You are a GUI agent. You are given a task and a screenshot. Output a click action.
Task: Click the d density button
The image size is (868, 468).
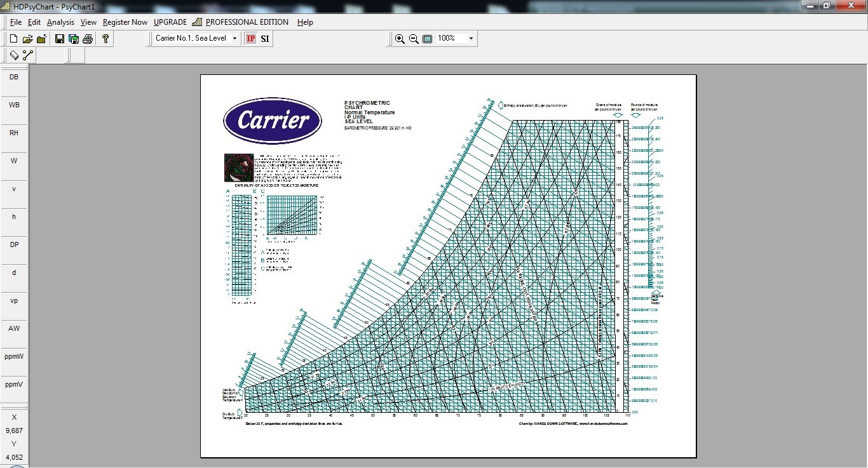point(14,273)
